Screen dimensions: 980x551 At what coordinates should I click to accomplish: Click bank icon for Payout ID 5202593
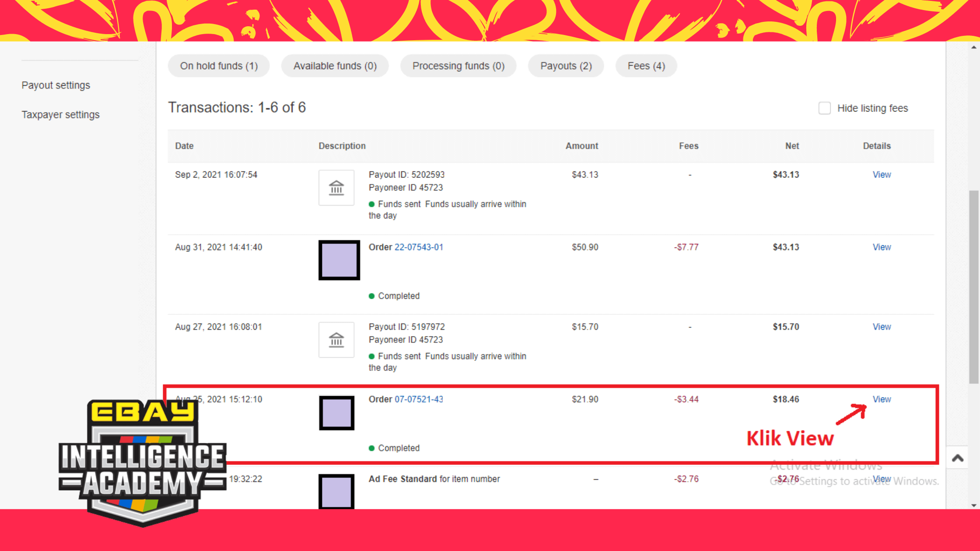coord(336,188)
